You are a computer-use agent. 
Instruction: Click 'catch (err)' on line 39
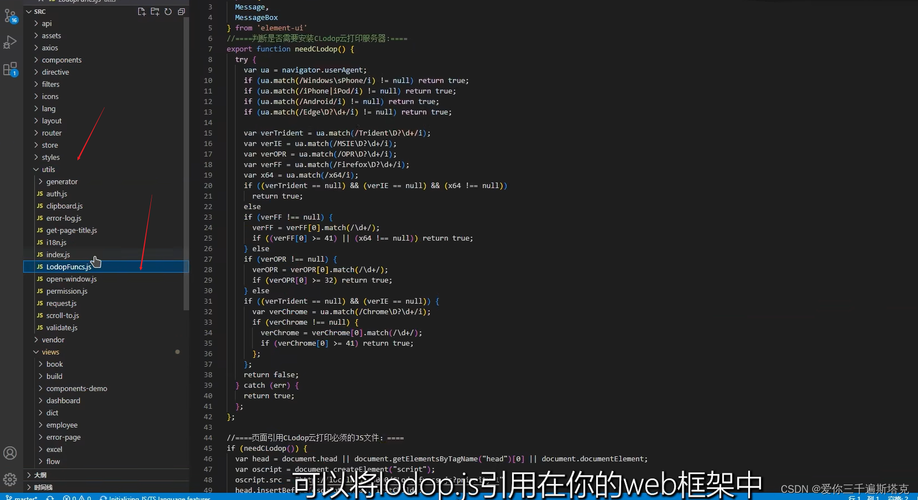267,385
